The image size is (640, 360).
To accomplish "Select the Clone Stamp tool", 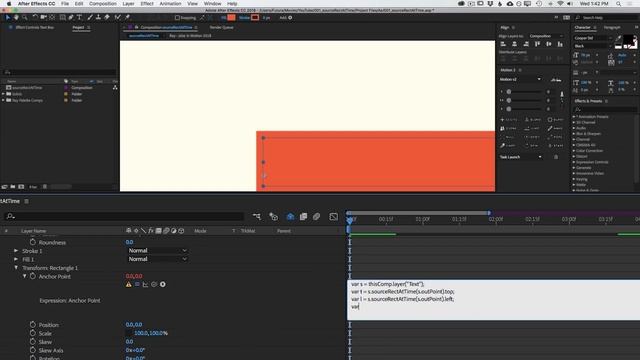I will pyautogui.click(x=98, y=18).
